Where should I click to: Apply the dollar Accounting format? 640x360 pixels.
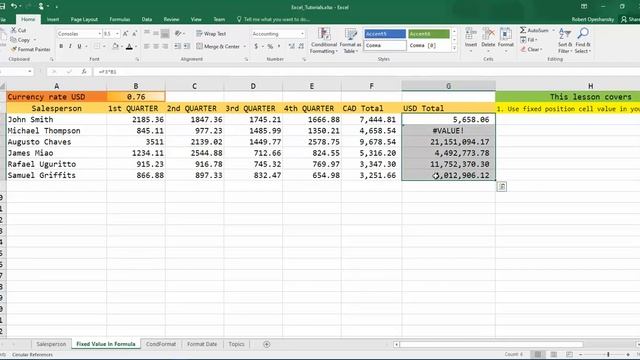click(x=256, y=46)
